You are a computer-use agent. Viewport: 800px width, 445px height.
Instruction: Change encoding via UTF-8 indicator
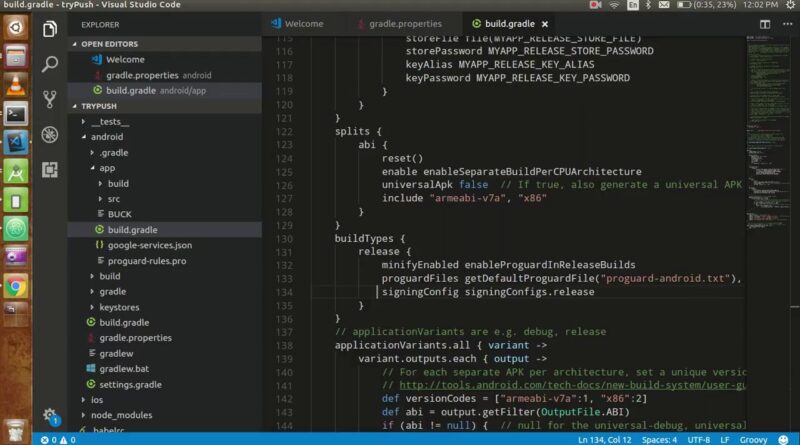tap(698, 440)
